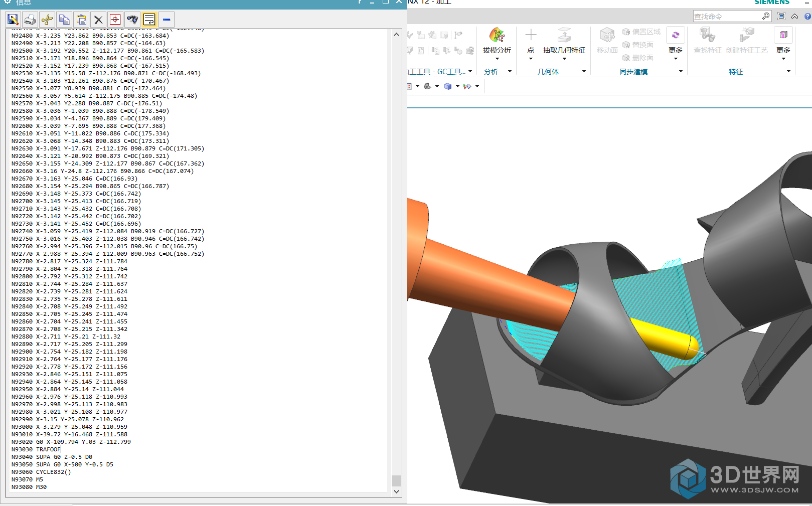Viewport: 812px width, 506px height.
Task: Click Synchronous Modeling group label
Action: click(x=633, y=72)
